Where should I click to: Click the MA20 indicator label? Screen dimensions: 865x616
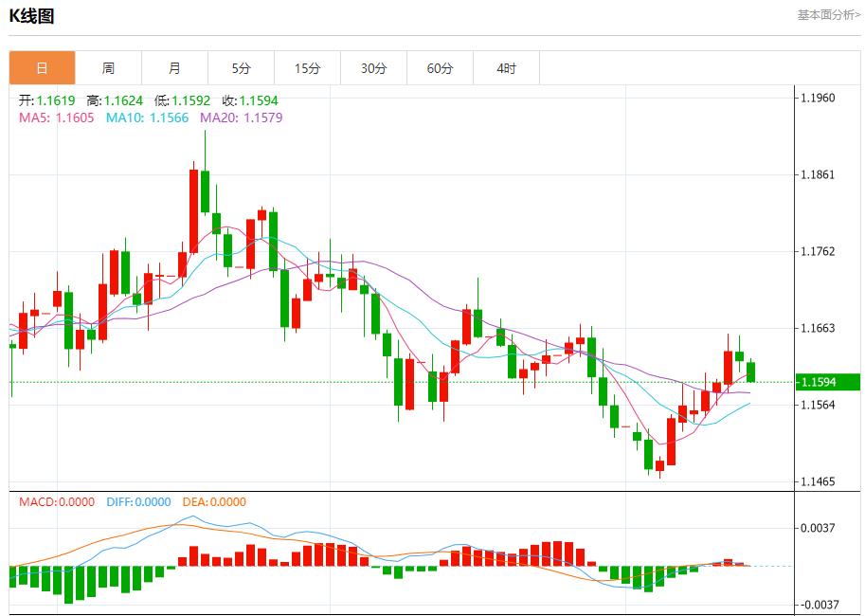tap(241, 118)
